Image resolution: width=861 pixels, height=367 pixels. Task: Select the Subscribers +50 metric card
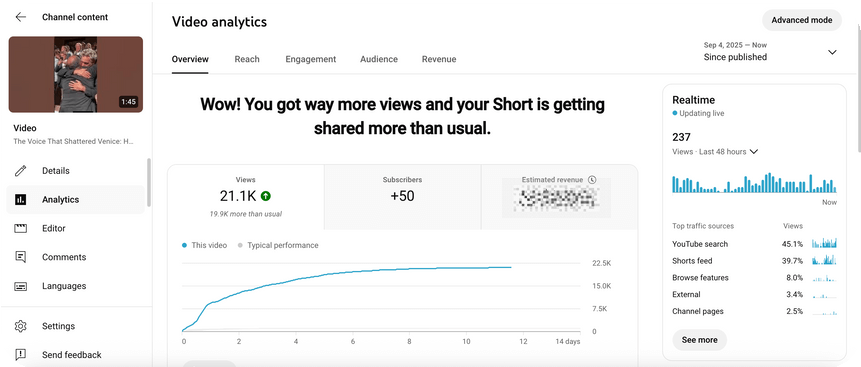402,197
